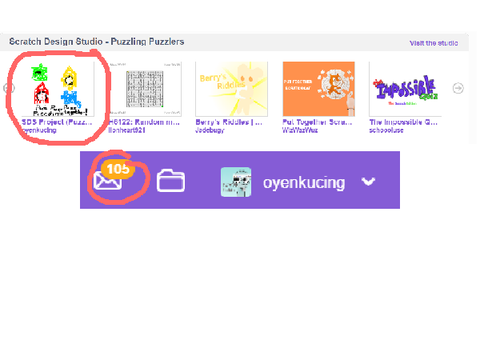
Task: Click the 105 unread messages badge
Action: click(118, 169)
